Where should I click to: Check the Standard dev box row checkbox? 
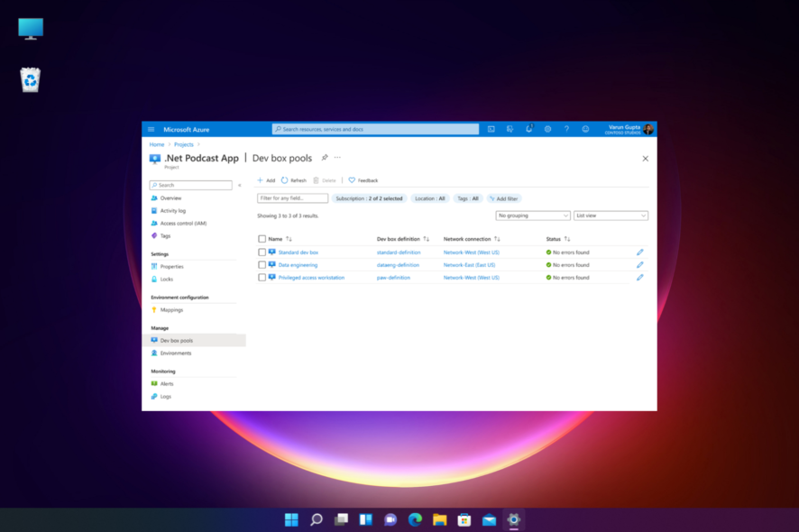(262, 252)
